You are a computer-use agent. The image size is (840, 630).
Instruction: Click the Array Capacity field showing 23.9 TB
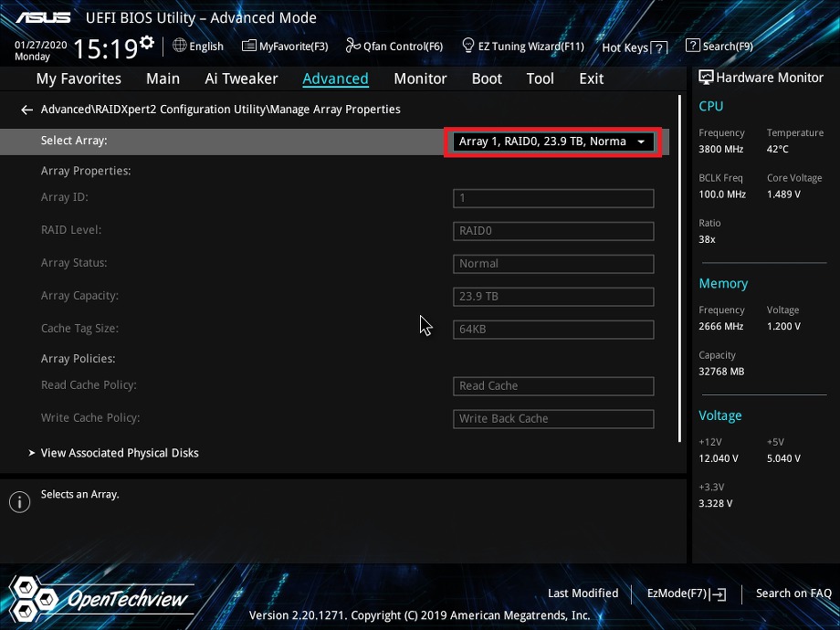(553, 296)
